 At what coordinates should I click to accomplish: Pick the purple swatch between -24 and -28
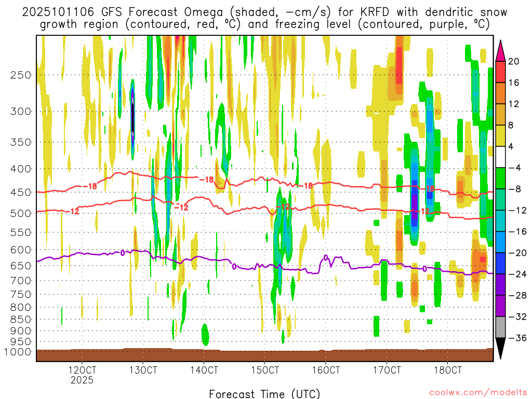(x=500, y=285)
